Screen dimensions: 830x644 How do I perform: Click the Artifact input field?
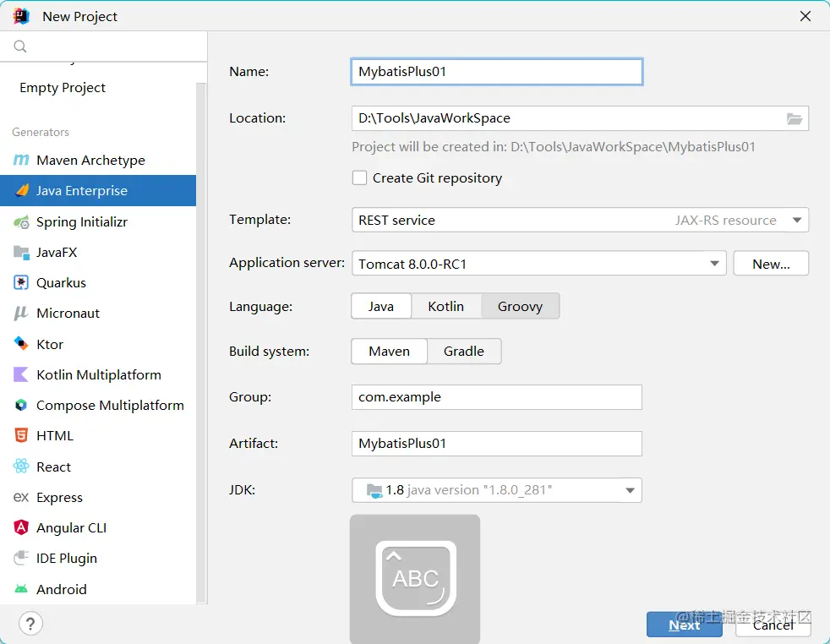(x=496, y=444)
